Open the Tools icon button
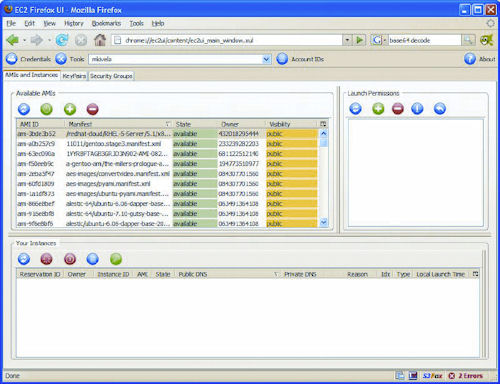This screenshot has height=384, width=500. pos(61,59)
